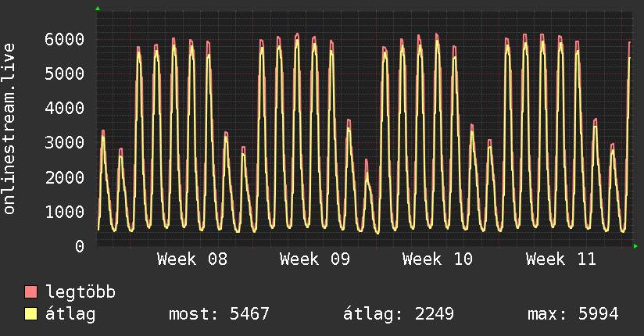The height and width of the screenshot is (336, 644).
Task: Click the pink legtöbb legend swatch
Action: 30,291
